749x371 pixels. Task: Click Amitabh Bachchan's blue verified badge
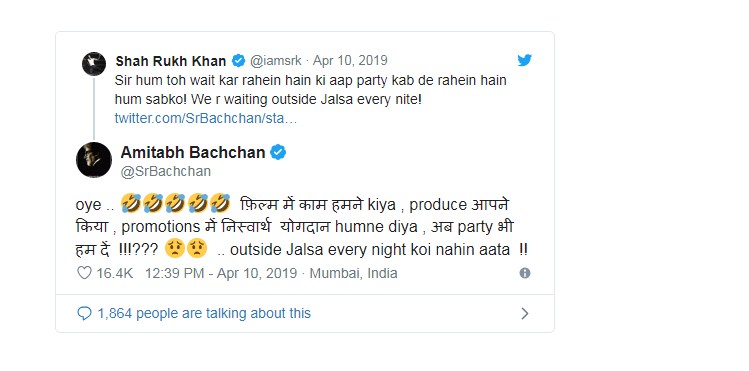coord(278,152)
